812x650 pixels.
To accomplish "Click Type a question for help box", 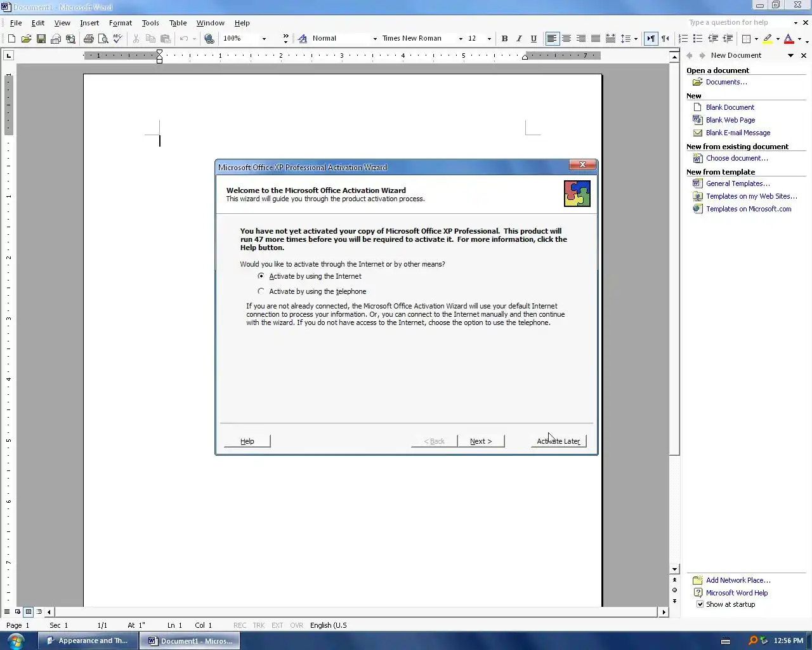I will coord(739,23).
